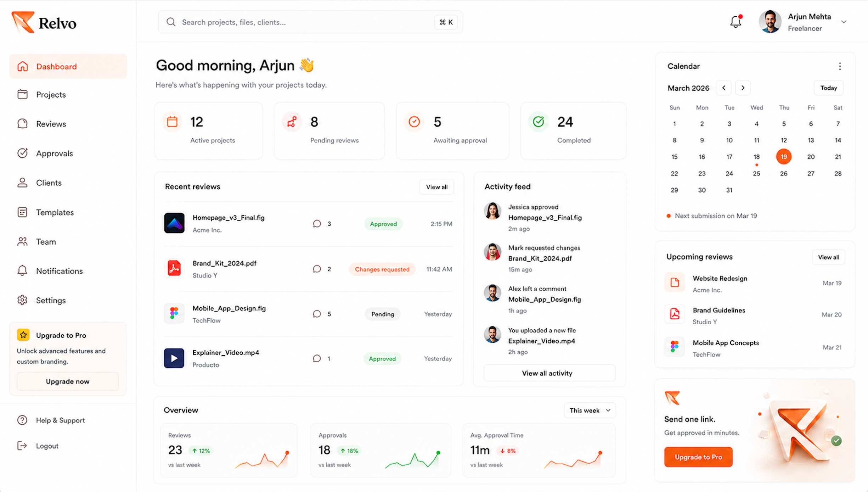This screenshot has height=492, width=868.
Task: Click the comment icon on Explainer_Video.mp4 row
Action: [x=317, y=359]
